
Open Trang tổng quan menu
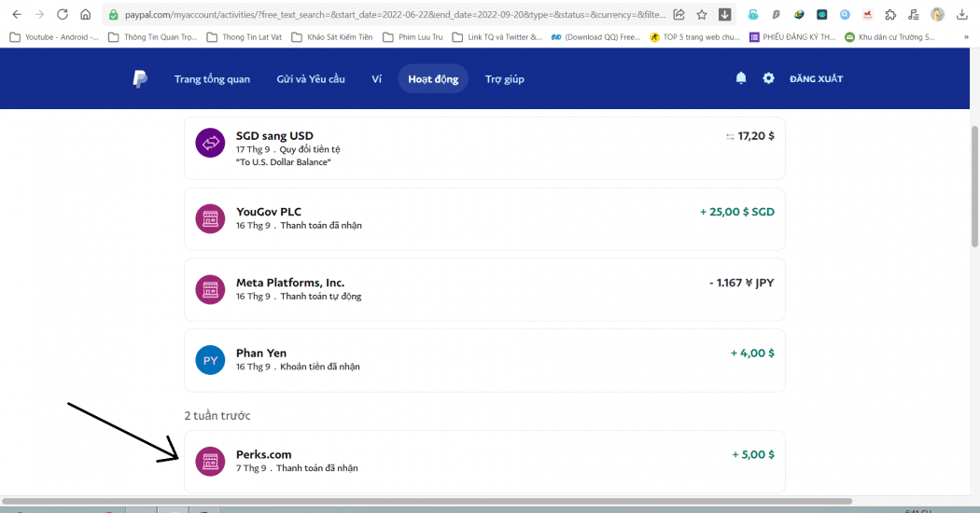[x=212, y=78]
